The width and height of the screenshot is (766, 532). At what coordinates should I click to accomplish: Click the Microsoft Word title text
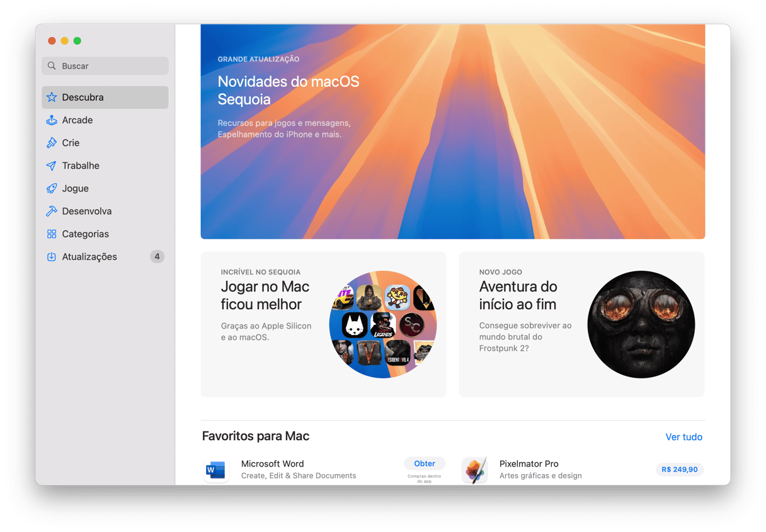click(272, 464)
